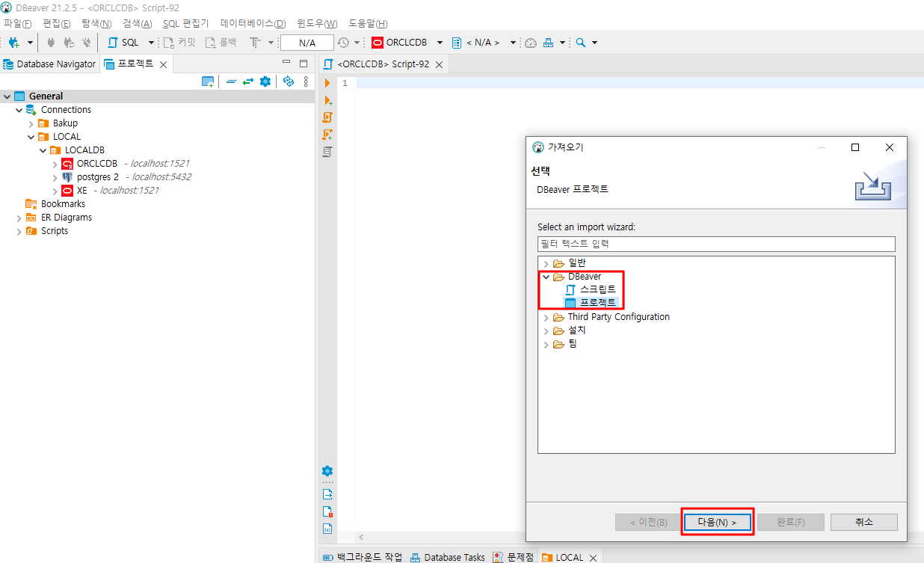Open a new SQL script with SQL button
The image size is (924, 563).
pyautogui.click(x=123, y=43)
